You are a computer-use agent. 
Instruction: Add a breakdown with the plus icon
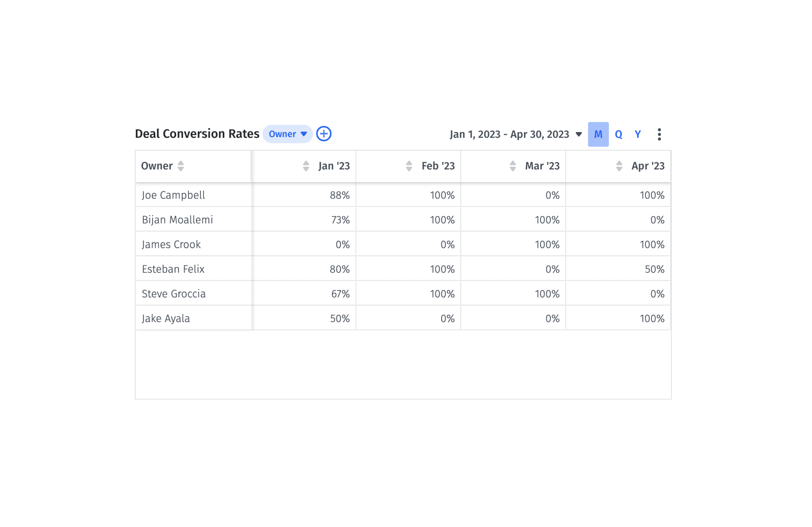click(323, 134)
